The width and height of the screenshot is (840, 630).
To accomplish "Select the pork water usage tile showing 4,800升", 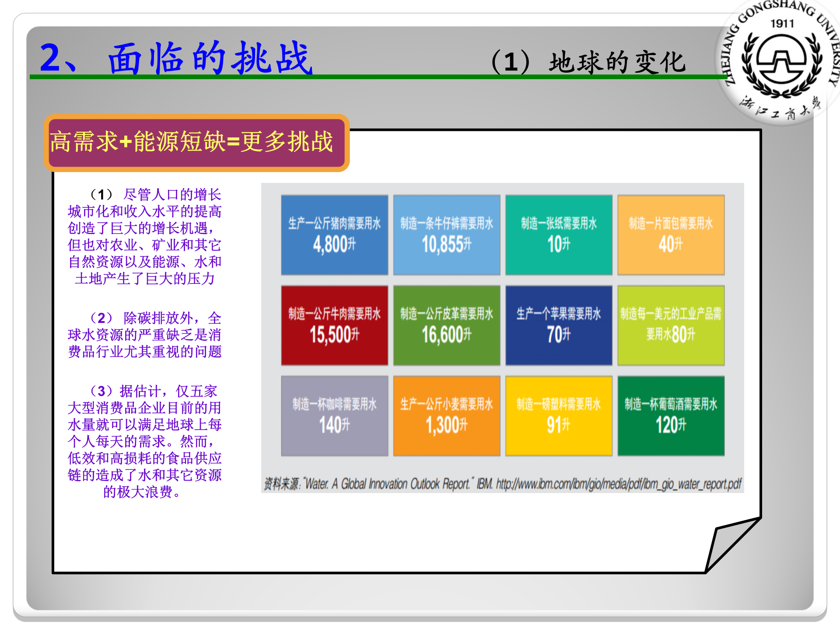I will tap(335, 235).
